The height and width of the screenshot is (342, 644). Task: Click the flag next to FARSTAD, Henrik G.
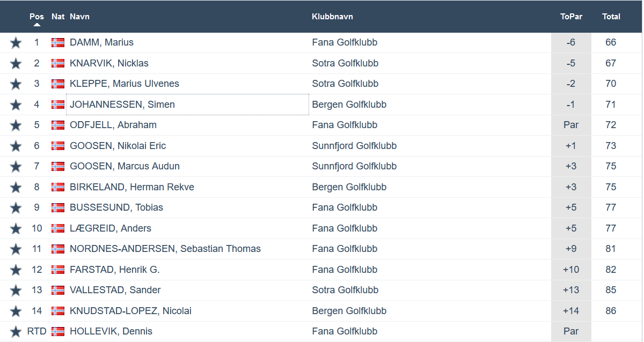(58, 270)
